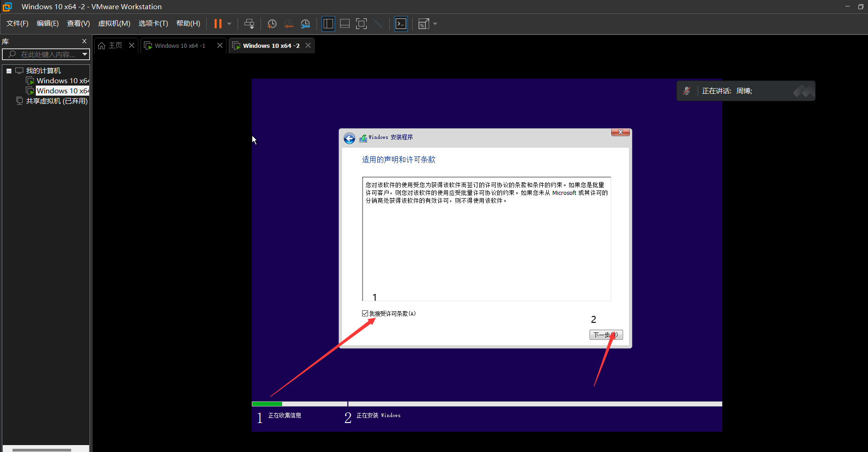The width and height of the screenshot is (868, 452).
Task: Close the library (库) panel
Action: coord(84,41)
